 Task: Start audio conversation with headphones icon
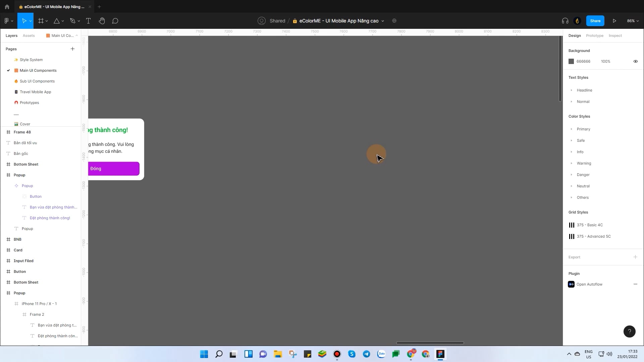[x=565, y=21]
